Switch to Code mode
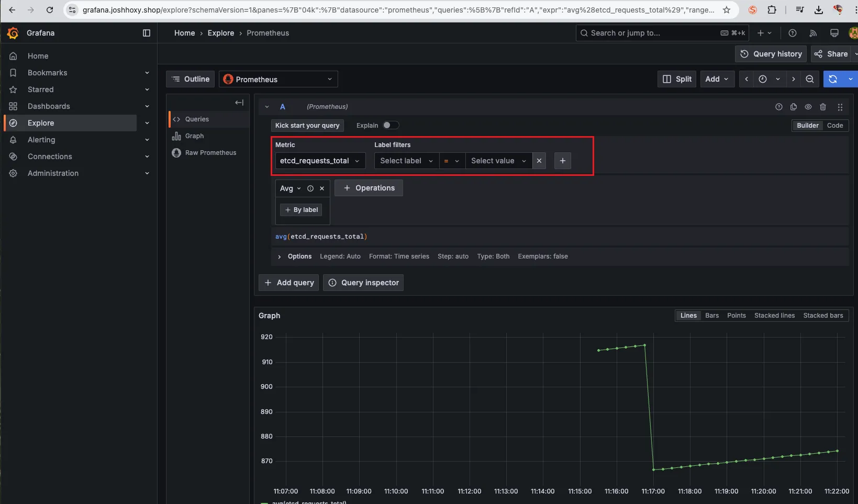The image size is (858, 504). point(835,126)
